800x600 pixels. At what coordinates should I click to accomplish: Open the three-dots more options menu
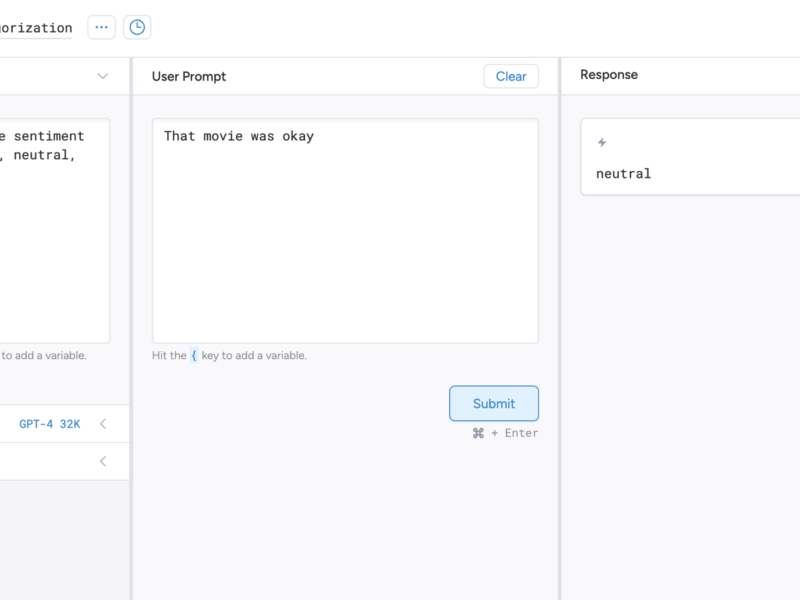[x=101, y=27]
